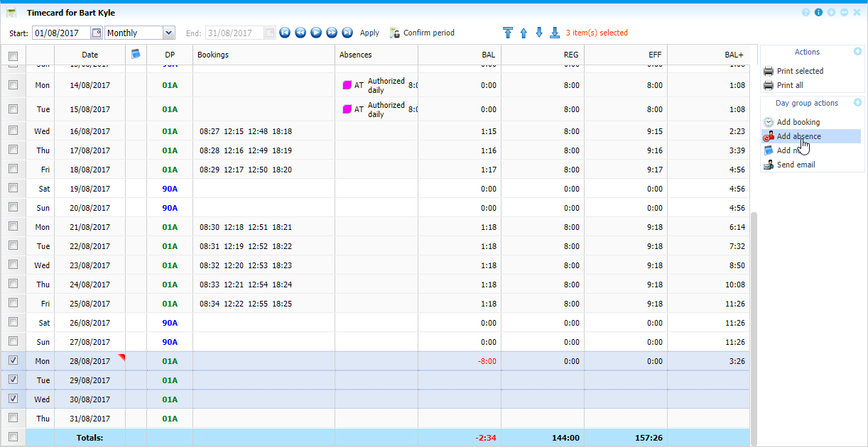Image resolution: width=868 pixels, height=447 pixels.
Task: Open the Monthly period dropdown
Action: (168, 33)
